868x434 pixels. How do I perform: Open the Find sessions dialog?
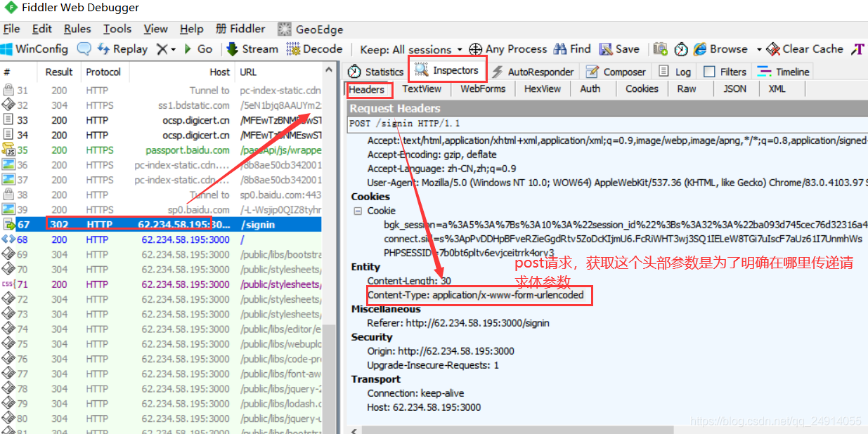click(572, 49)
